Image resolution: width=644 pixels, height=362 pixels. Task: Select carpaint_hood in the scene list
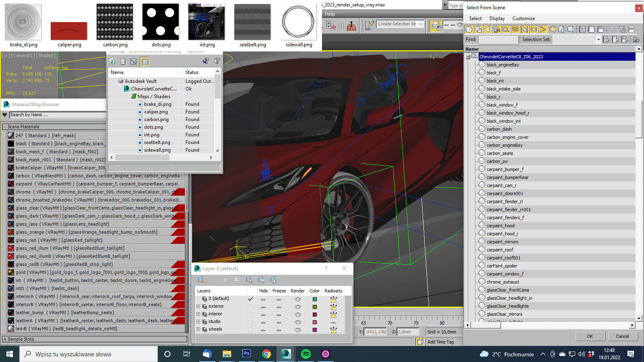[x=500, y=226]
